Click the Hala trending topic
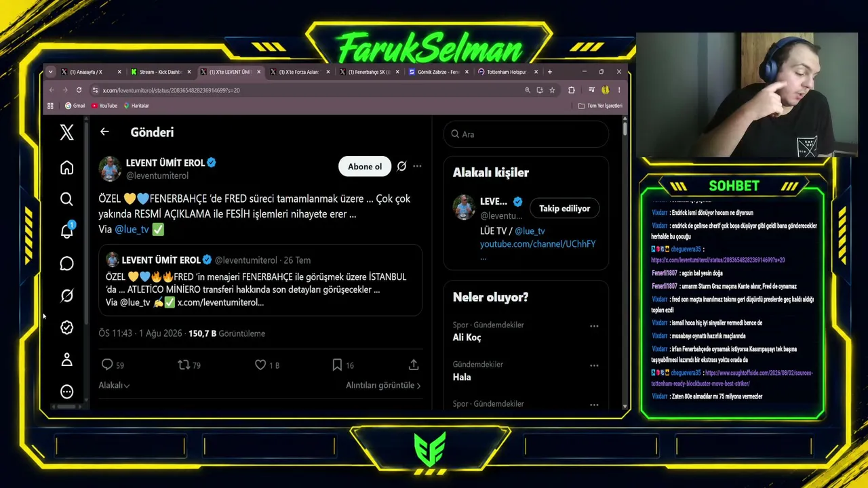868x488 pixels. pyautogui.click(x=462, y=377)
